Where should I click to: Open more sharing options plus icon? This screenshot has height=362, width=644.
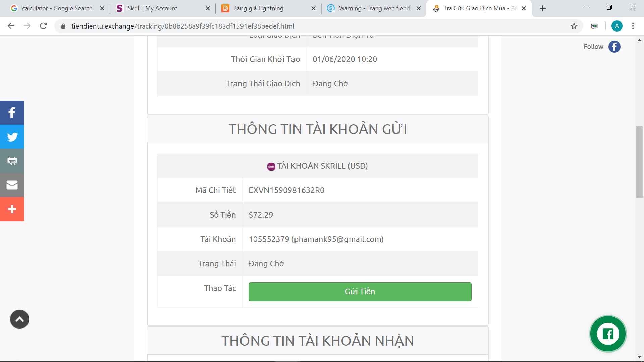click(x=12, y=209)
